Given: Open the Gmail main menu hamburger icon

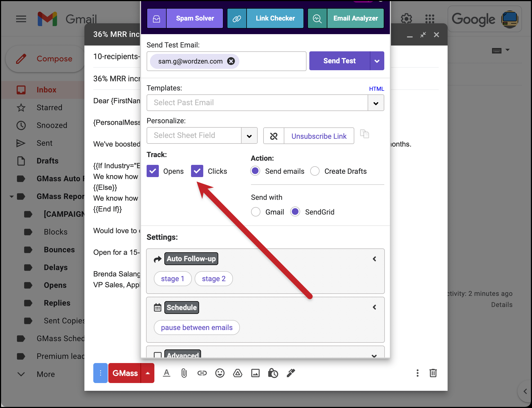Looking at the screenshot, I should (x=21, y=19).
